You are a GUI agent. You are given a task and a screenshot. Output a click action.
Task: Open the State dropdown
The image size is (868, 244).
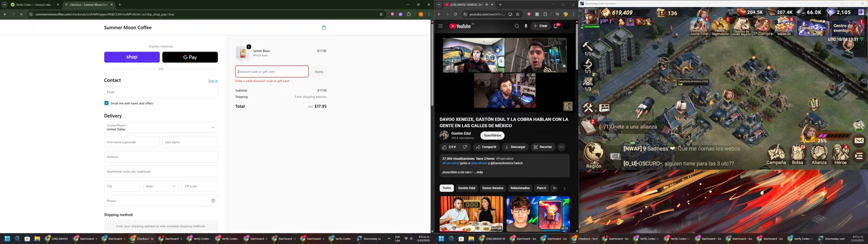(161, 186)
